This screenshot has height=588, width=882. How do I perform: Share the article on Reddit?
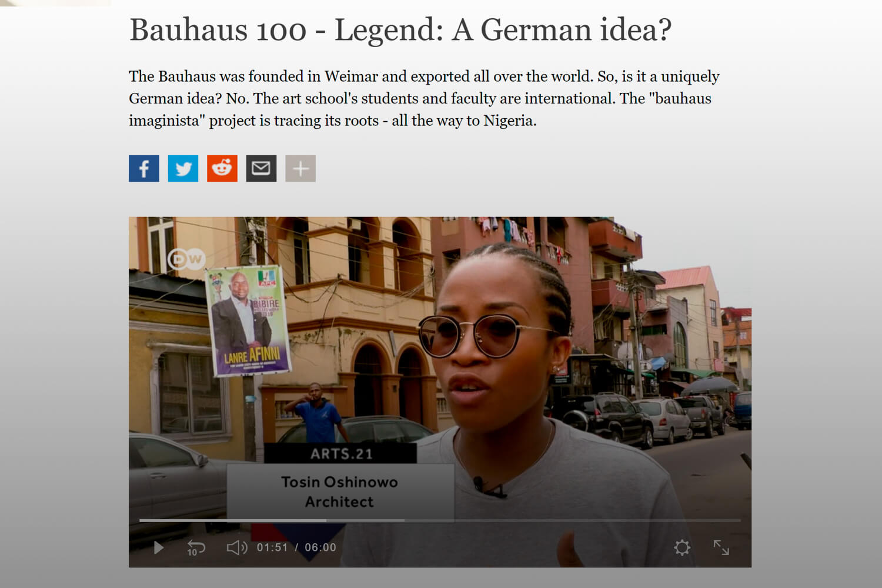tap(222, 169)
